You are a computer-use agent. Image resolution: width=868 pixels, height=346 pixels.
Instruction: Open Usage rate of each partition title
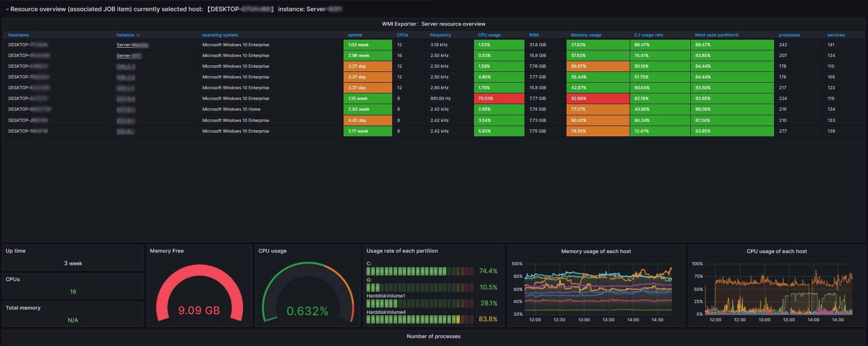coord(402,251)
